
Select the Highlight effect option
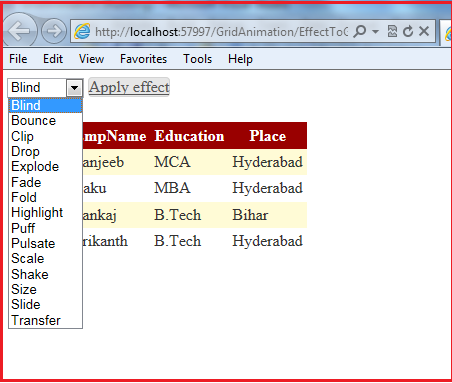[x=45, y=213]
